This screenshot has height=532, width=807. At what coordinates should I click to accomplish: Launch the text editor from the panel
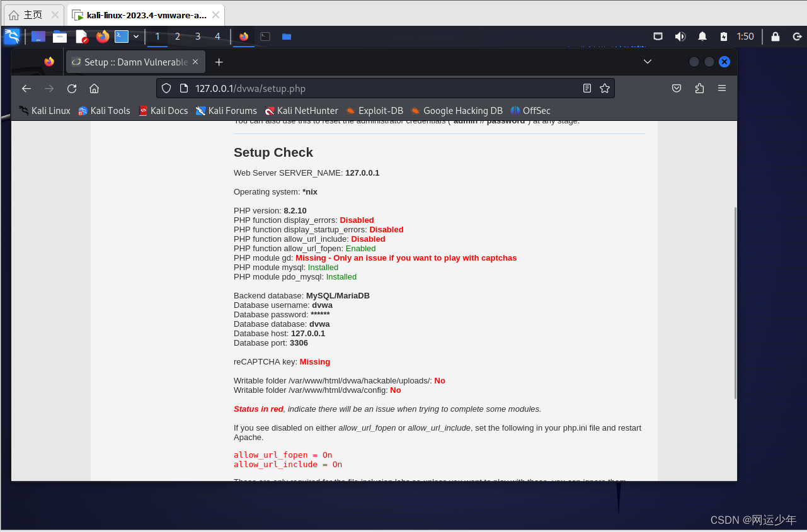click(x=81, y=37)
